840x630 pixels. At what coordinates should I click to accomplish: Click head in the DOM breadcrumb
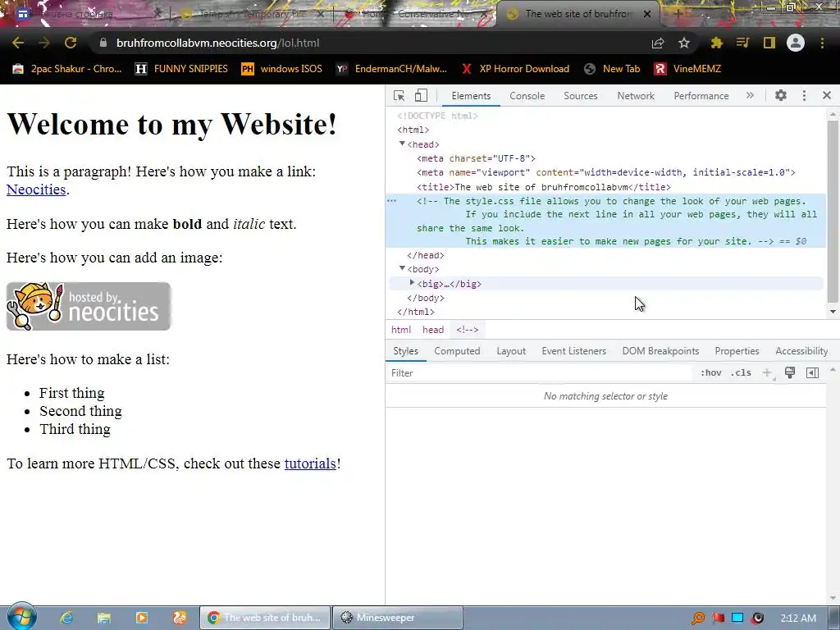[433, 330]
